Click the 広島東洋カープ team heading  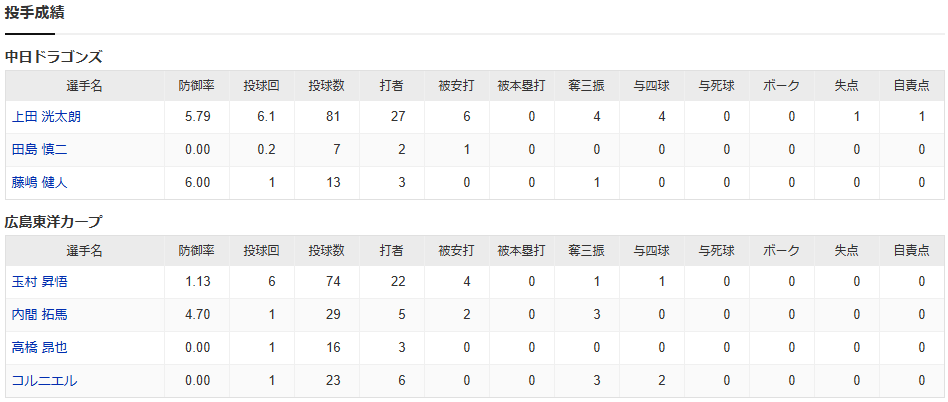click(53, 222)
